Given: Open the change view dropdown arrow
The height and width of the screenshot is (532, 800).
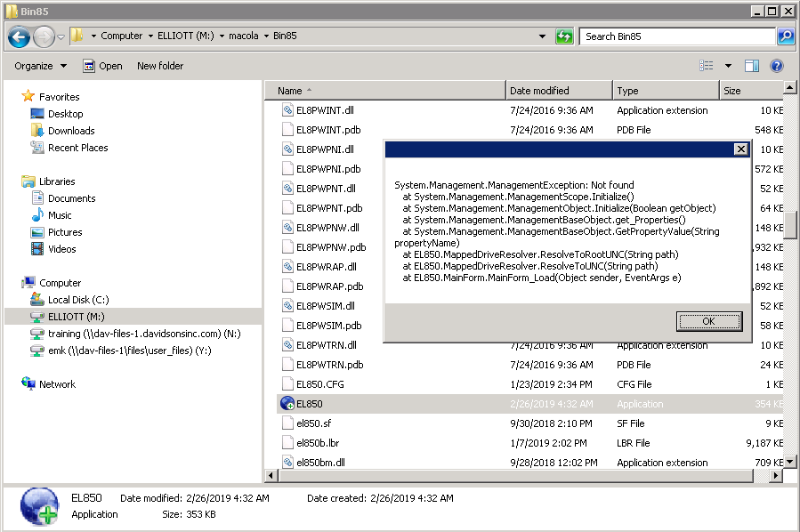Looking at the screenshot, I should tap(728, 66).
